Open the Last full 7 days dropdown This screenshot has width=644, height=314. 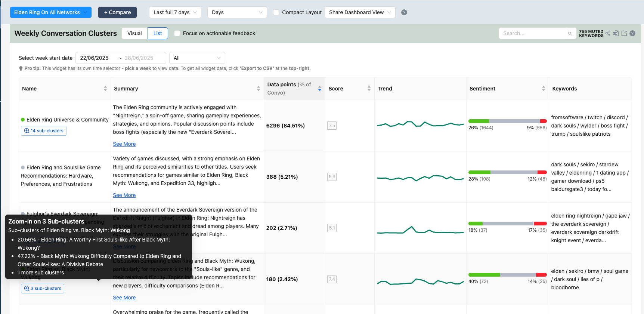tap(175, 12)
